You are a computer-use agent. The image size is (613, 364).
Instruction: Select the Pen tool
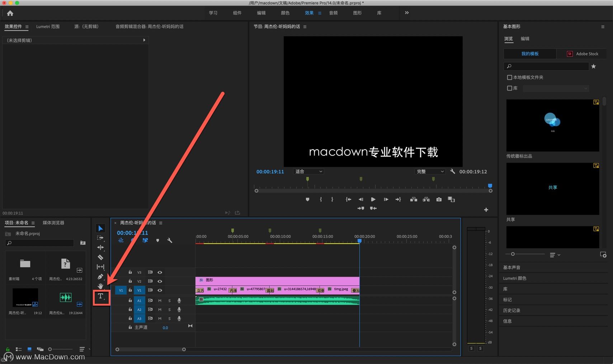100,277
